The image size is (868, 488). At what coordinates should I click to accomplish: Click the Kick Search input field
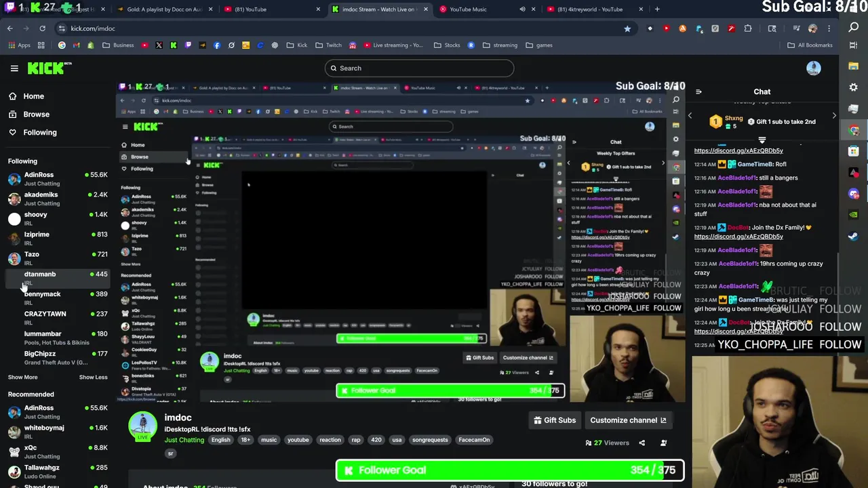(419, 68)
